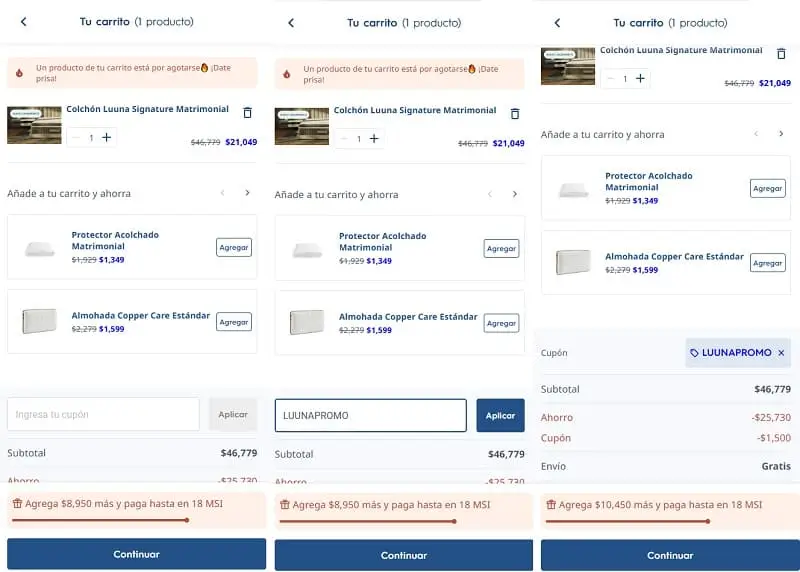
Task: Add Protector Acolchado Matrimonial in right cart
Action: 768,188
